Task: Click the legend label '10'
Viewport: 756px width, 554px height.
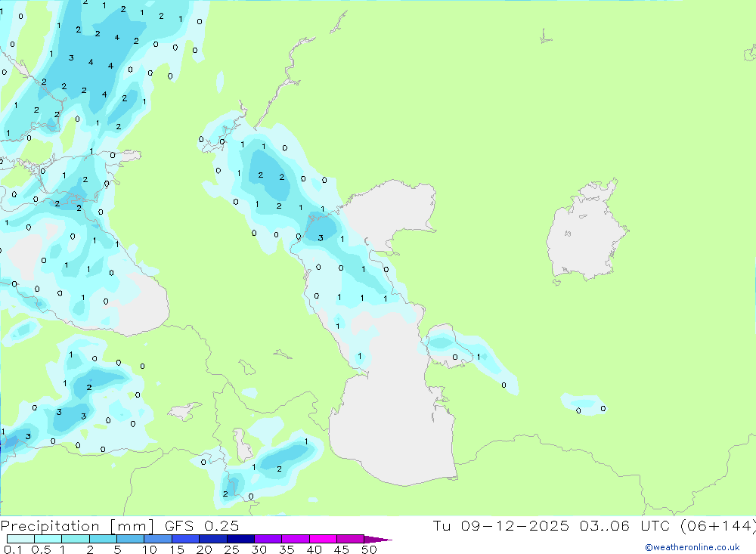Action: tap(150, 549)
